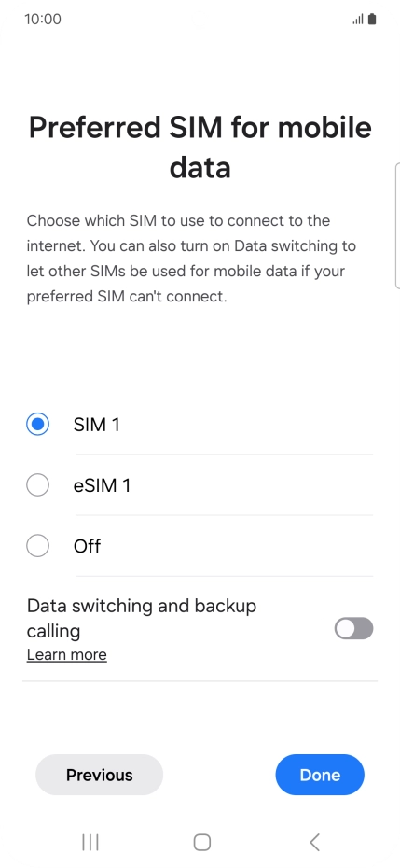The width and height of the screenshot is (400, 868).
Task: Choose the eSIM 1 text label
Action: pyautogui.click(x=103, y=485)
